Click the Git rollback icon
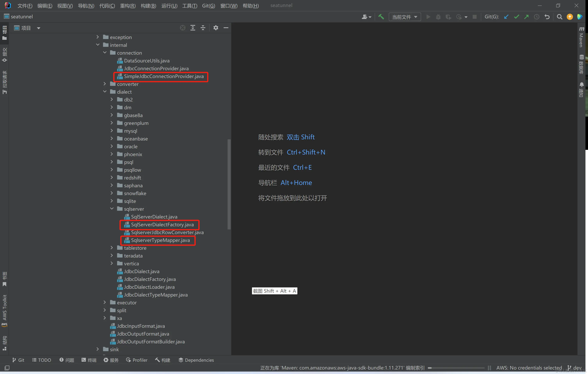Viewport: 588px width, 374px height. (x=547, y=17)
